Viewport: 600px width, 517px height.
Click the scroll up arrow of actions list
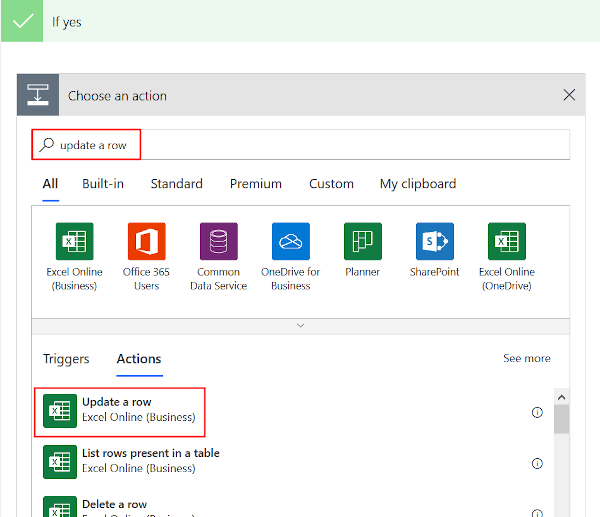561,396
